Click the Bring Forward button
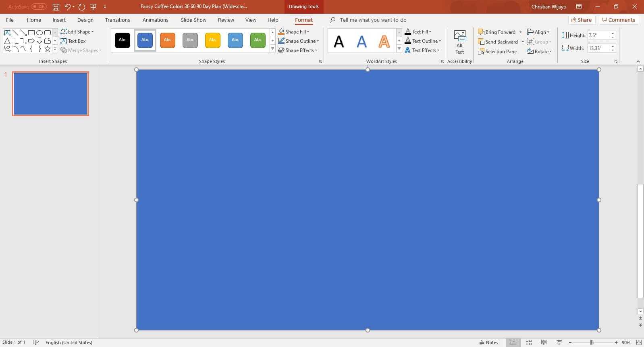The height and width of the screenshot is (347, 644). point(497,32)
